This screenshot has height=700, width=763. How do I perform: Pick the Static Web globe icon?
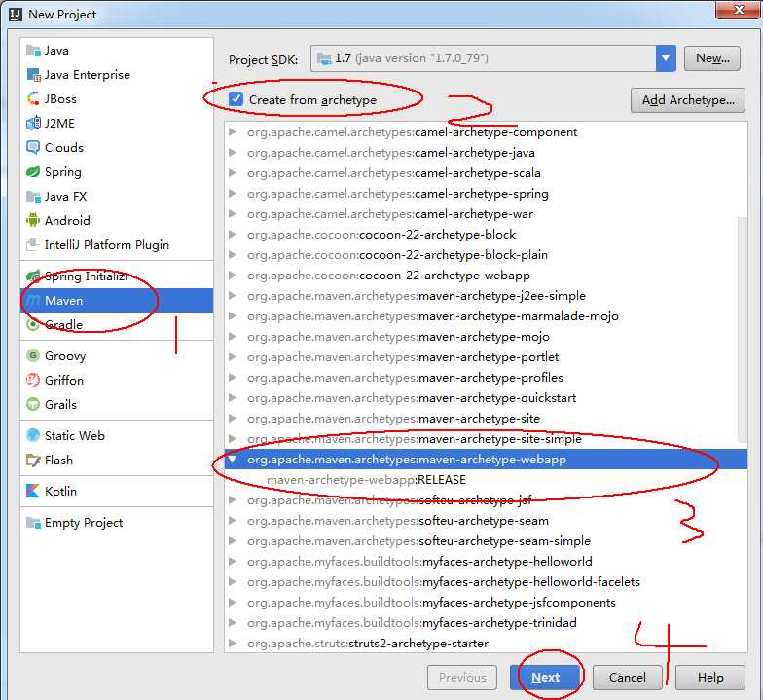33,436
